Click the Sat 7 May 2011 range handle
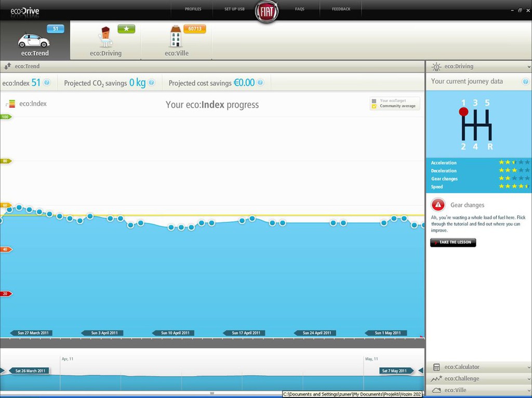The height and width of the screenshot is (398, 532). [396, 371]
